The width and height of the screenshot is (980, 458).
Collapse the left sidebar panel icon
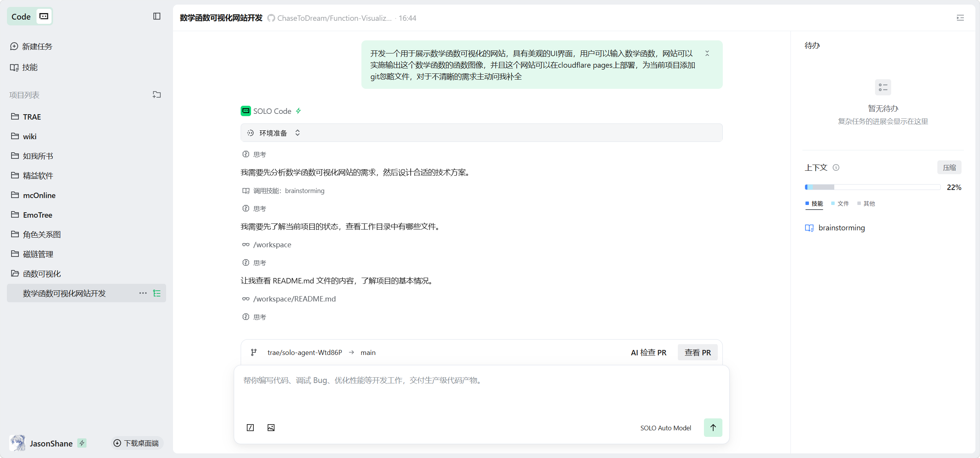point(156,16)
